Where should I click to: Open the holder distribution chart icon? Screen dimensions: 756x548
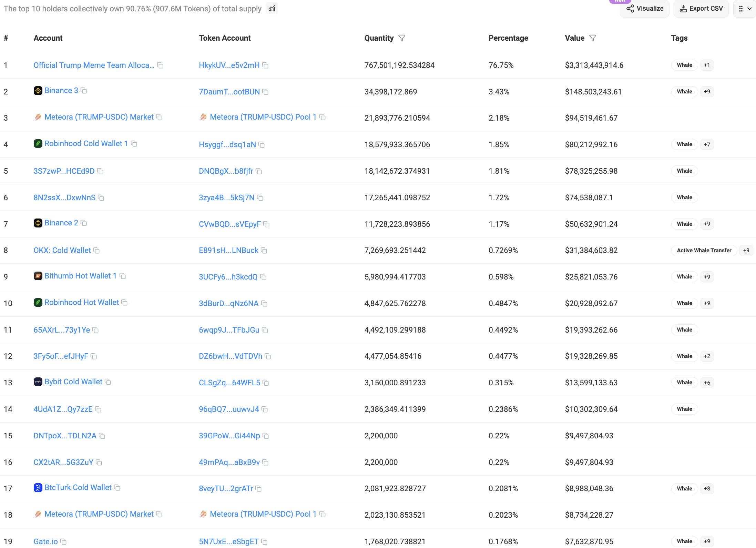(x=272, y=9)
